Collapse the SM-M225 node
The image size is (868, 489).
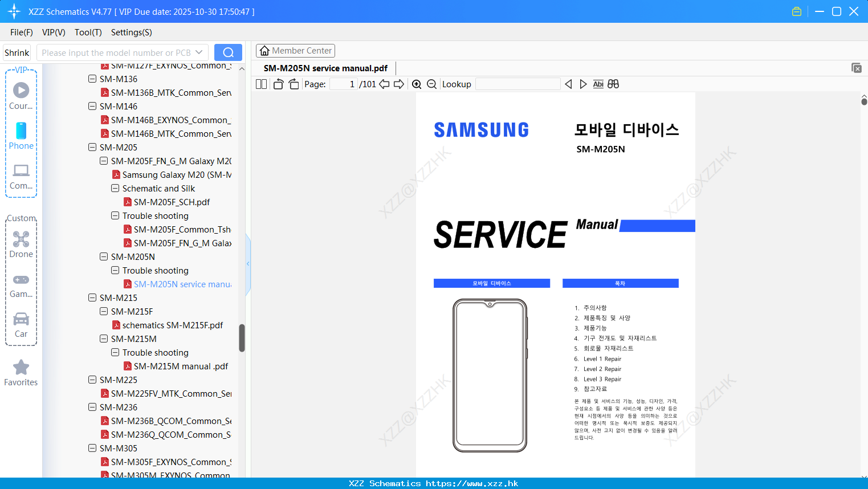coord(92,380)
